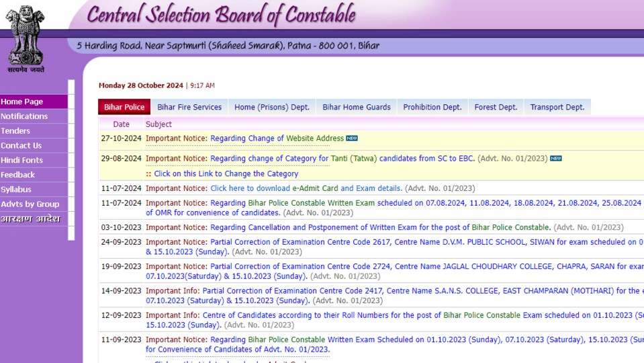Screen dimensions: 644x363
Task: Open Centre Code 2724 Jaglal Choudhary College correction
Action: 394,271
